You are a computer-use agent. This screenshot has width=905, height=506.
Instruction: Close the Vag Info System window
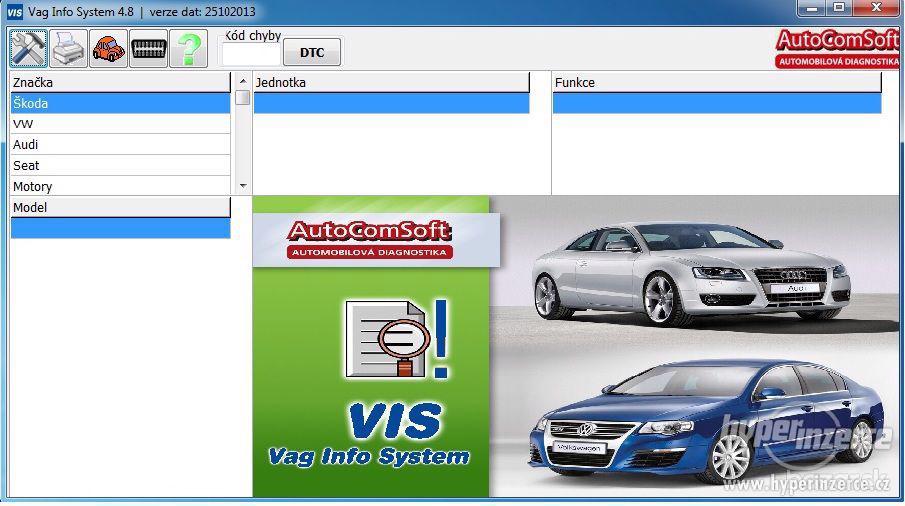click(876, 8)
